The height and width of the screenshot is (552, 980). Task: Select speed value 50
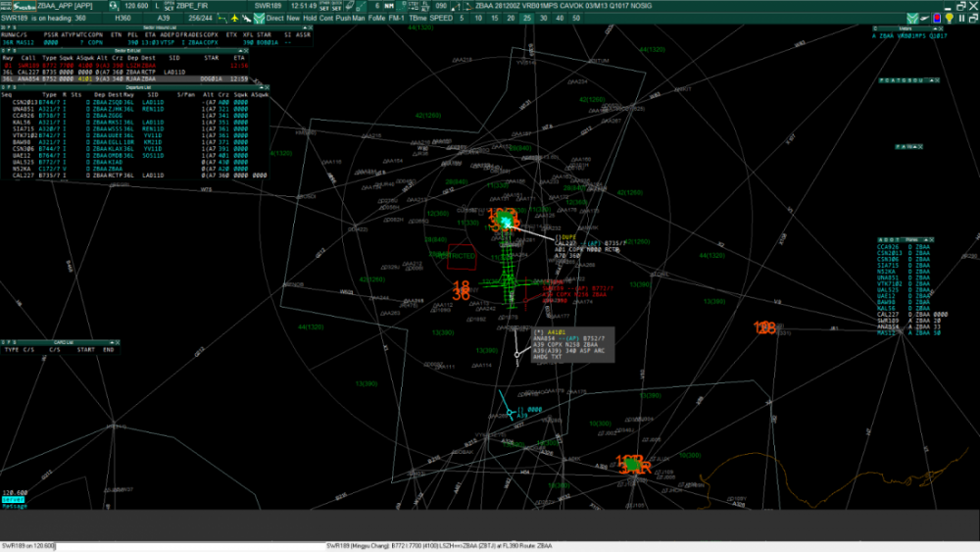point(575,18)
